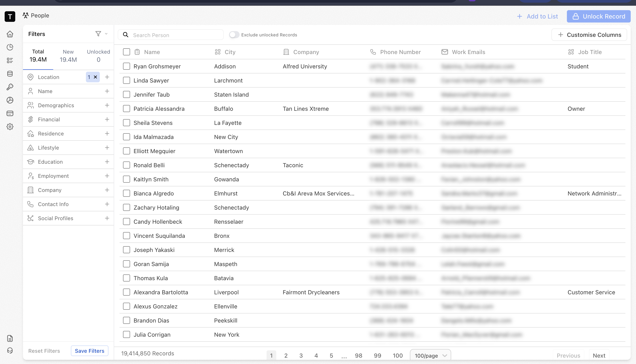Expand the Social Profiles filter
This screenshot has width=636, height=364.
107,218
